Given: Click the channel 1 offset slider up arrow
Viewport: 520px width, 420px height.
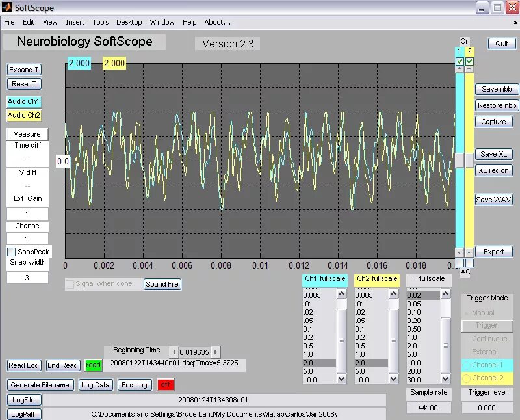Looking at the screenshot, I should 460,70.
